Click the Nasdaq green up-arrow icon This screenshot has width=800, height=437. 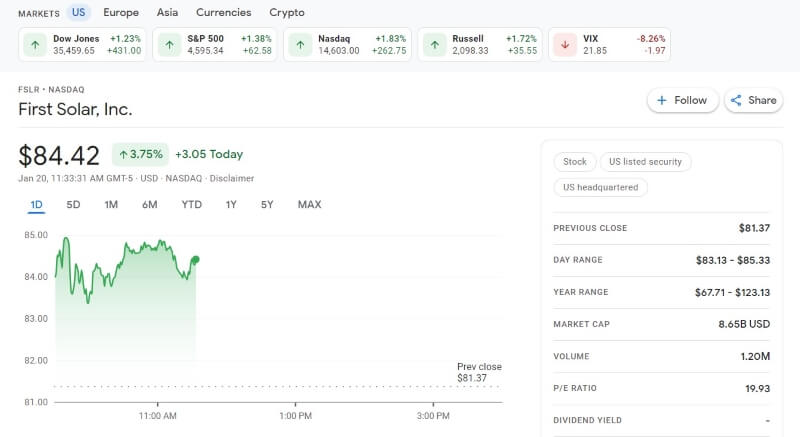coord(301,45)
